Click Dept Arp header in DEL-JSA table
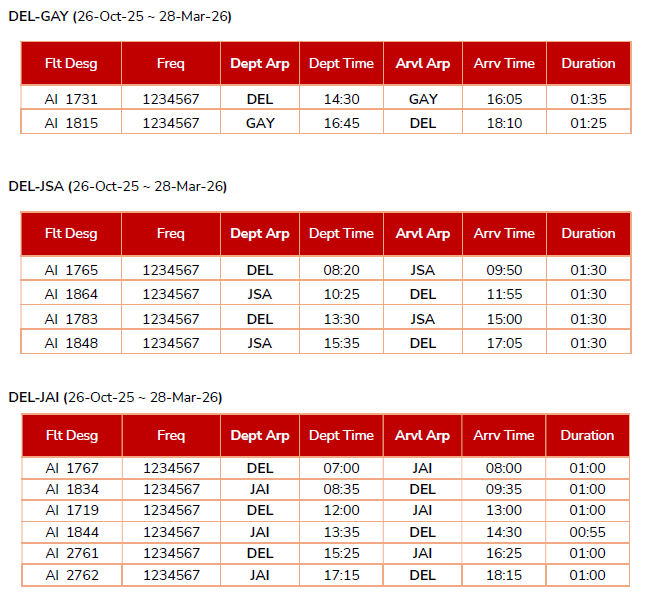 pos(260,233)
